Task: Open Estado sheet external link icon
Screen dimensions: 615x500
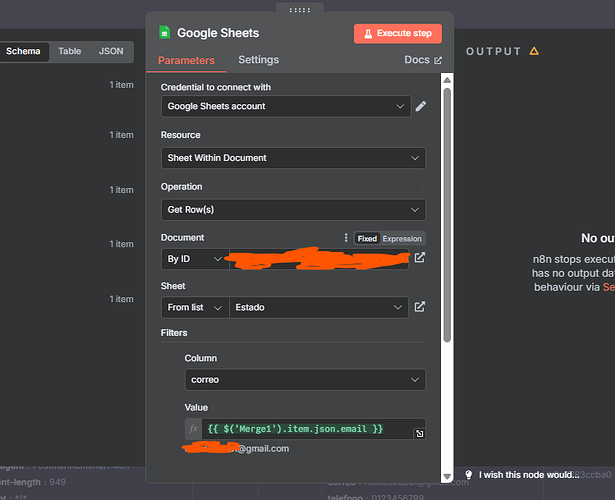Action: click(x=420, y=307)
